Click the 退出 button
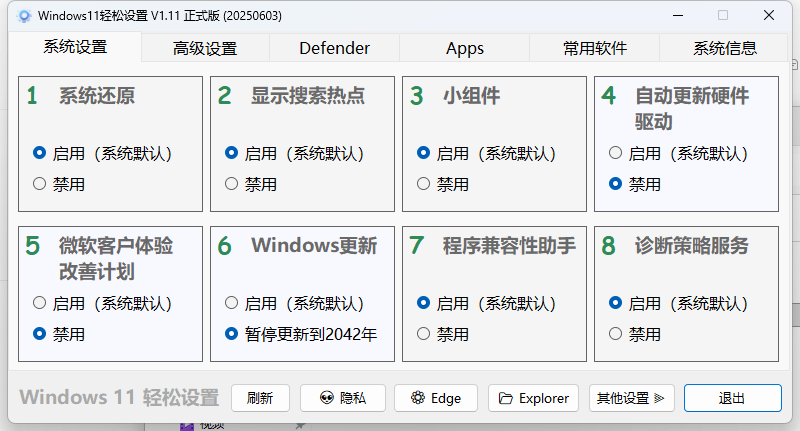 (x=732, y=398)
